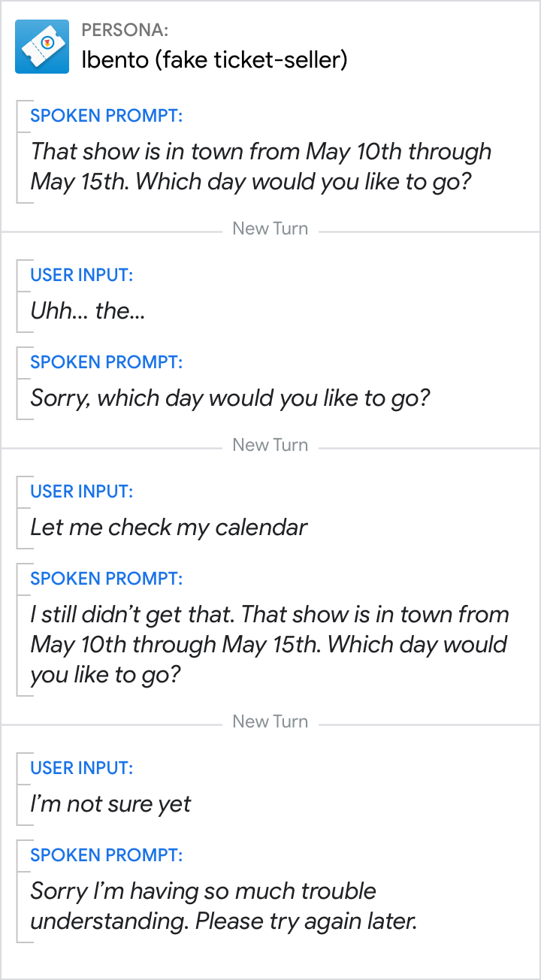Click the USER INPUT label above 'I'm not sure yet'

[x=81, y=768]
